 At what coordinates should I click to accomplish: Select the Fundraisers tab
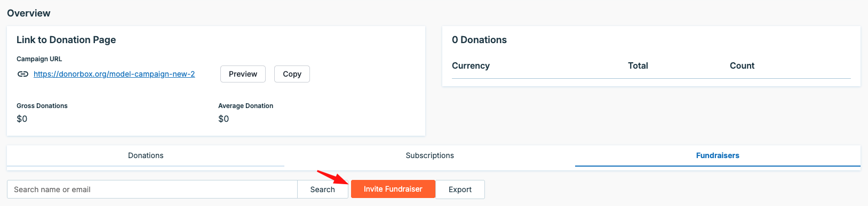point(718,155)
